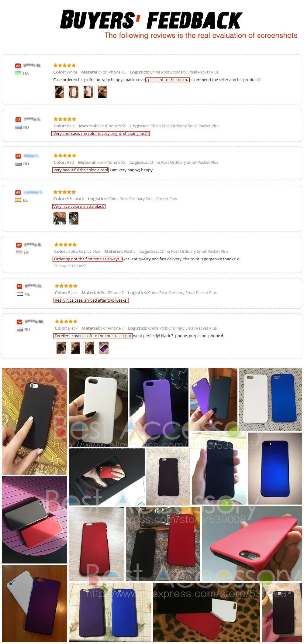Screen dimensions: 304x644
Task: Click the five-star rating on the Blue case review
Action: (x=65, y=119)
